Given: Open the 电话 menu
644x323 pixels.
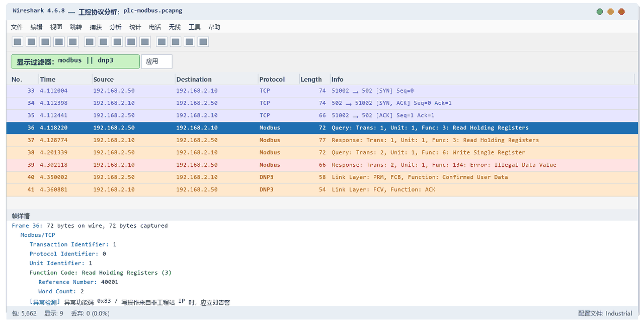Looking at the screenshot, I should point(155,27).
